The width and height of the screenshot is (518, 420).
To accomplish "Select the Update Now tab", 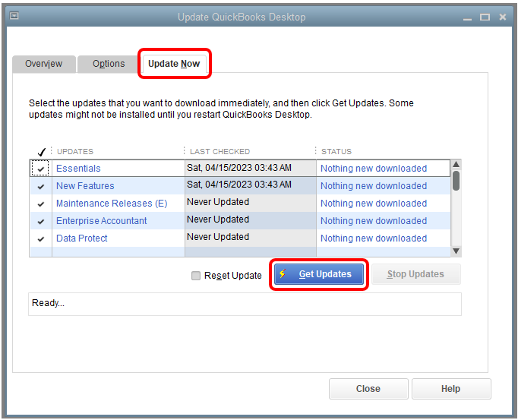I will click(174, 64).
